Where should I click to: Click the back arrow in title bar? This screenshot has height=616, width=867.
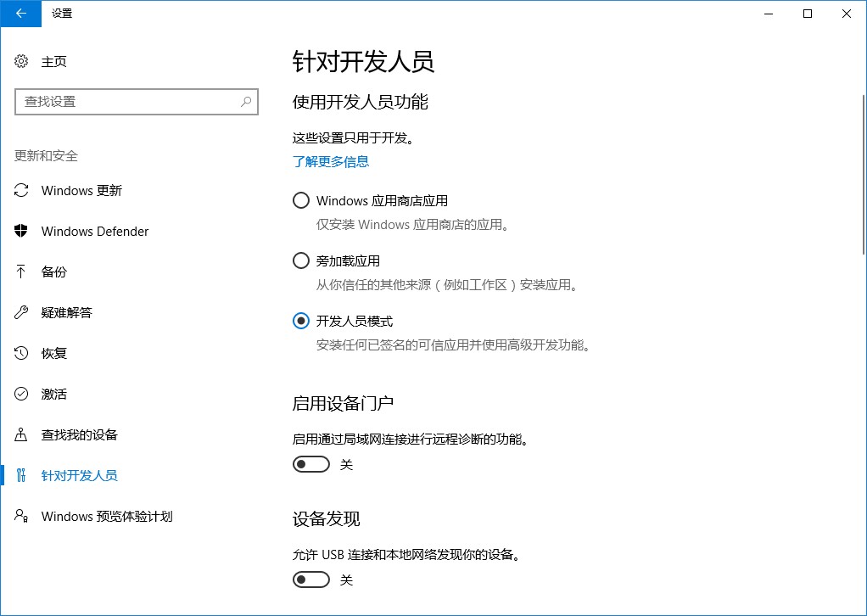pos(20,13)
